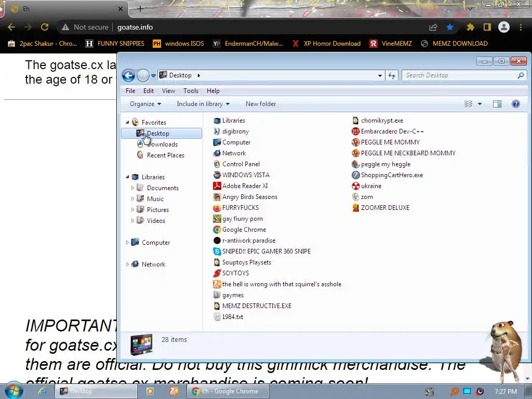Viewport: 532px width, 399px height.
Task: Select Recent Places in Favorites
Action: (x=166, y=155)
